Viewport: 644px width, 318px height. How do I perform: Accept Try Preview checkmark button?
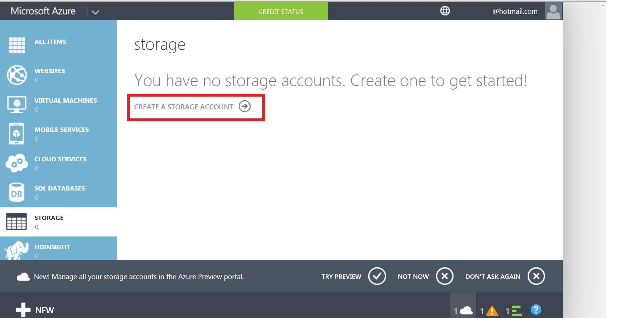(x=377, y=276)
